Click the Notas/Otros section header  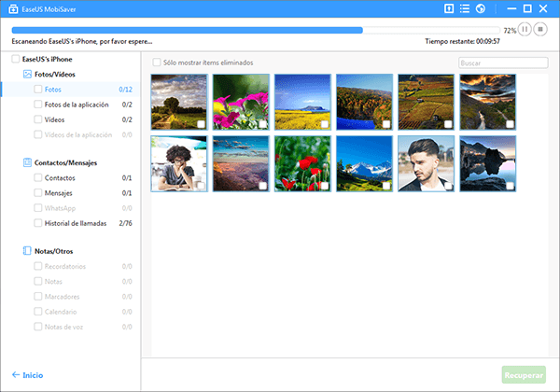(53, 251)
